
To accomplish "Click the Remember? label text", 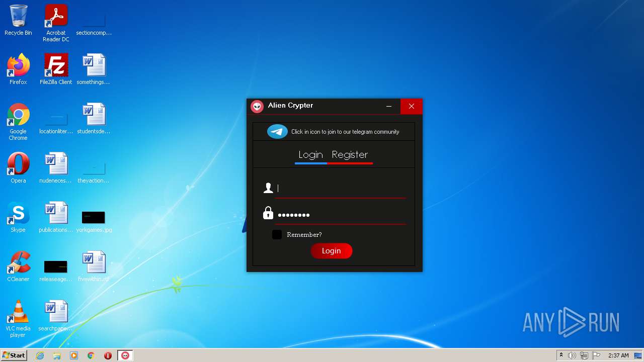I will pos(304,235).
